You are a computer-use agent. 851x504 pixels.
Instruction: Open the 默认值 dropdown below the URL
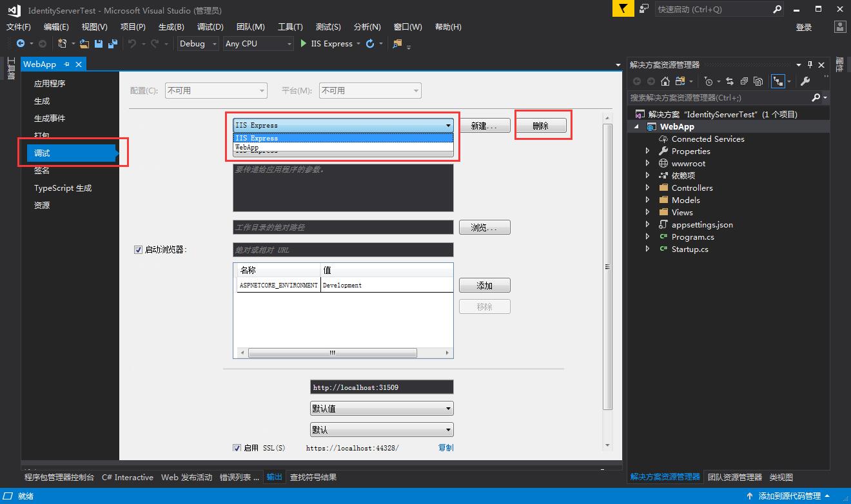(382, 409)
